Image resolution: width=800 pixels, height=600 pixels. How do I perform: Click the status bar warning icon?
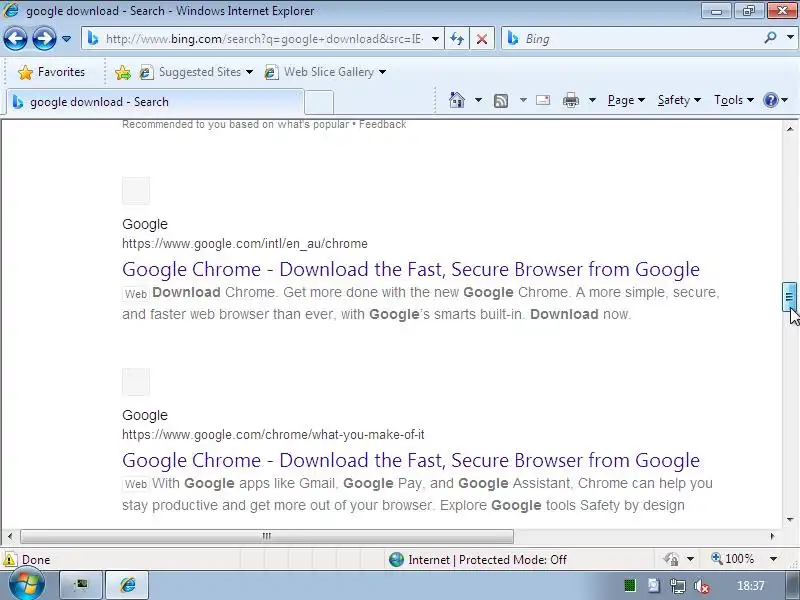[x=10, y=560]
